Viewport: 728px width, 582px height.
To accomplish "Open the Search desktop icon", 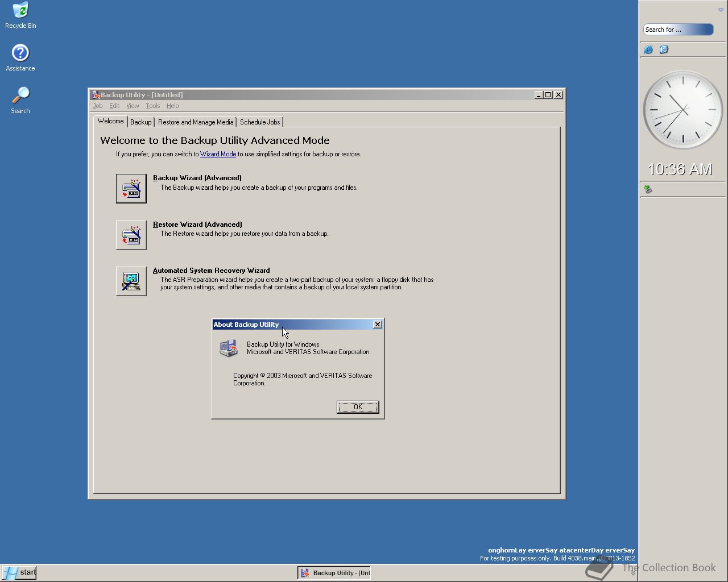I will click(x=20, y=101).
